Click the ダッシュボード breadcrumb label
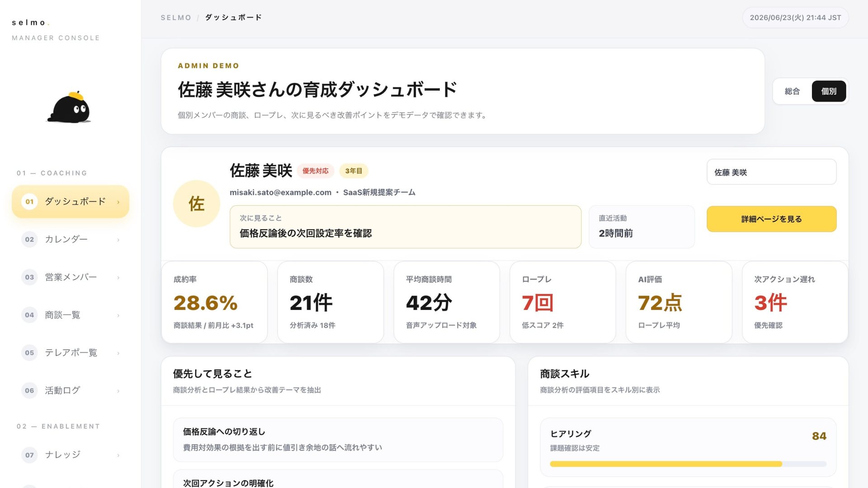Screen dimensions: 868x488 (233, 18)
